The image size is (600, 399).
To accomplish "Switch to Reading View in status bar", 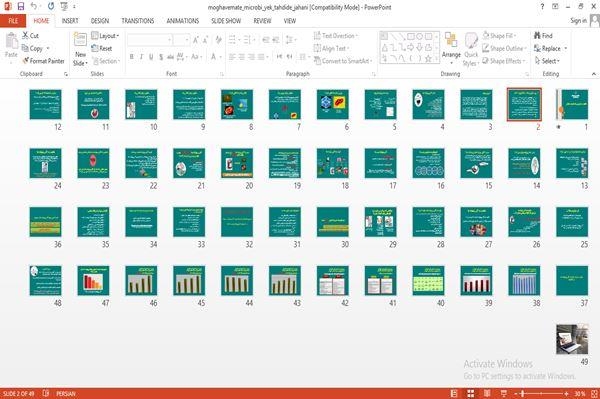I will [x=487, y=393].
